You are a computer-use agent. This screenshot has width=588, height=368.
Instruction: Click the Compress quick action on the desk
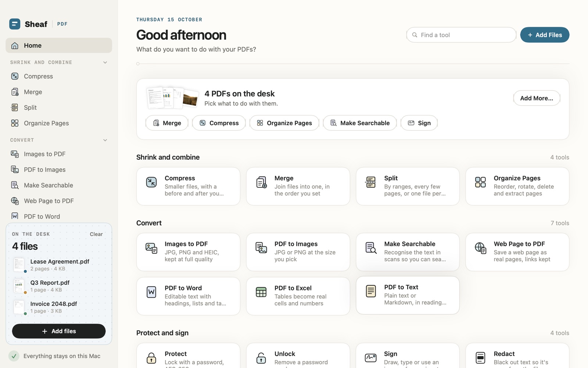coord(219,123)
